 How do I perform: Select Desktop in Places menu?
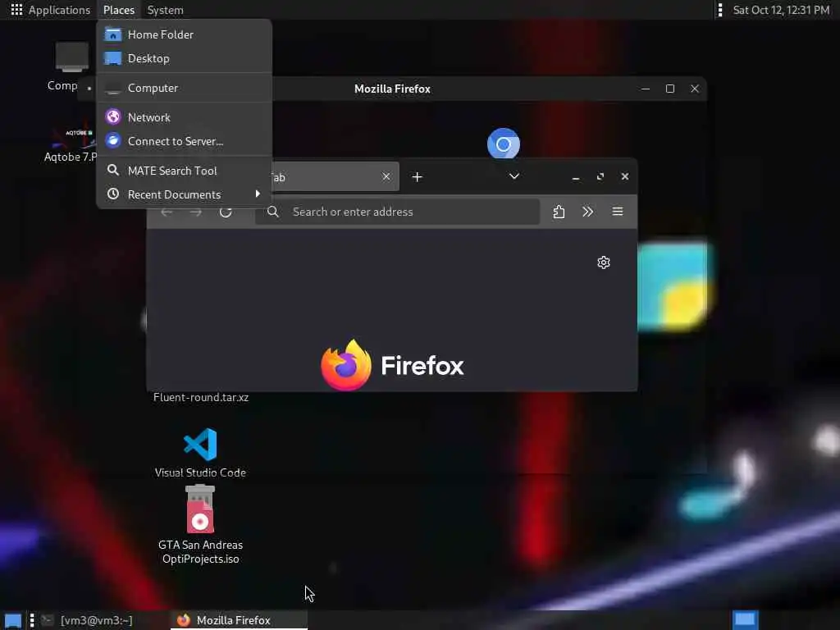coord(185,58)
